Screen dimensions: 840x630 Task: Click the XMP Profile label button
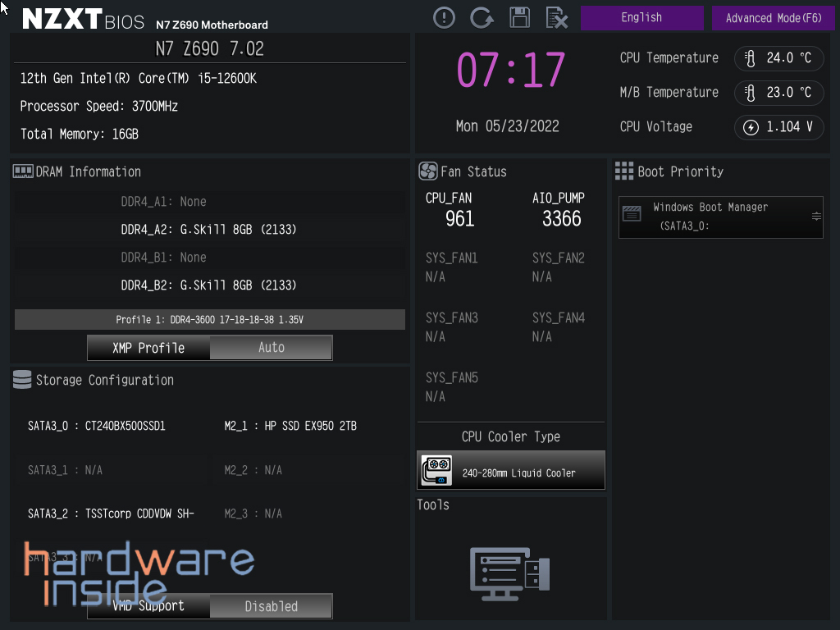(148, 348)
